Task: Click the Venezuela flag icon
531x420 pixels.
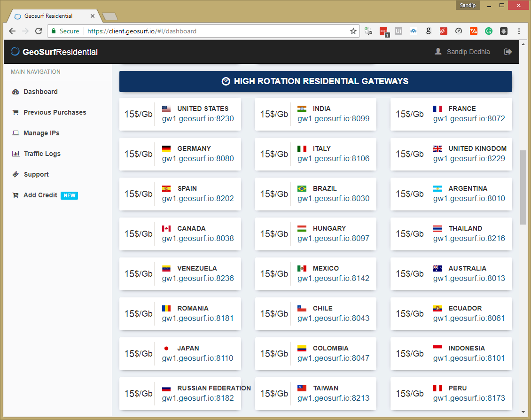Action: 166,268
